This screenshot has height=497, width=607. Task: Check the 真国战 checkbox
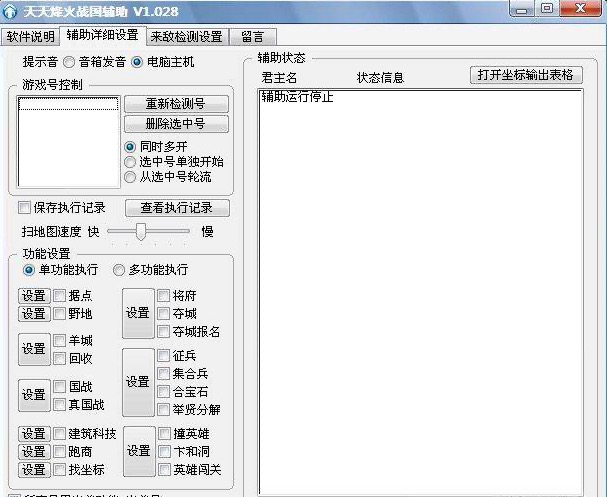tap(59, 405)
